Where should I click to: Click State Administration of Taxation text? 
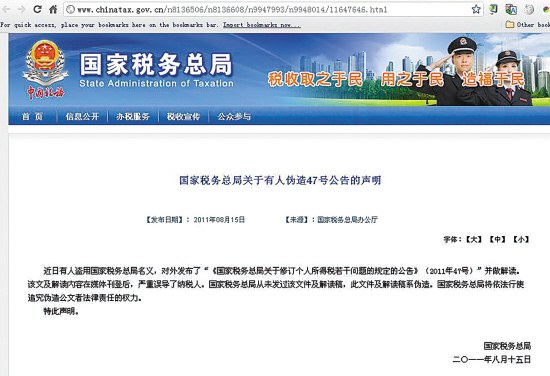[156, 83]
